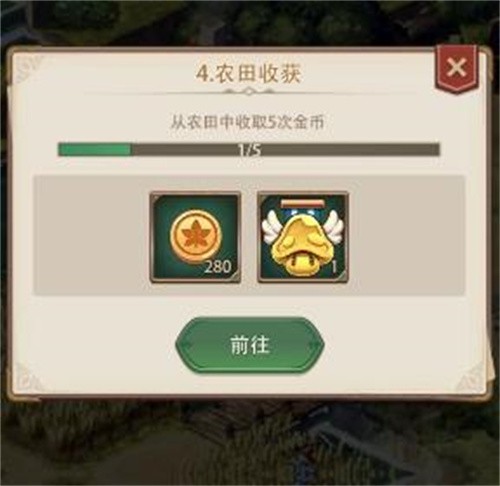Image resolution: width=500 pixels, height=486 pixels.
Task: Select the maple leaf gold coin reward
Action: [x=195, y=237]
